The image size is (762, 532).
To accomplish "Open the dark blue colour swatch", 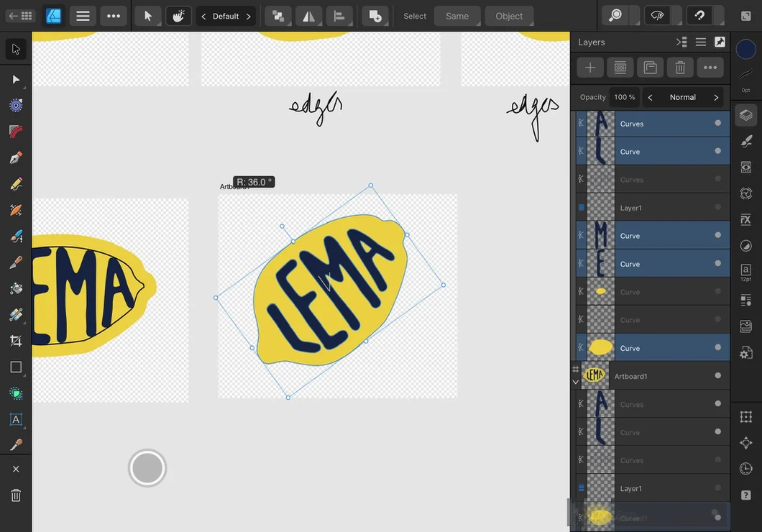I will click(x=746, y=49).
